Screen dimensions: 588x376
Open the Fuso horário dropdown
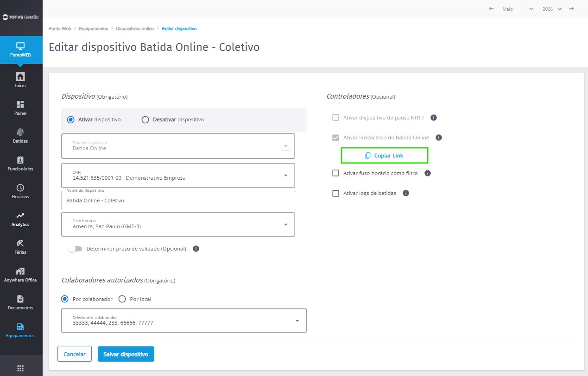pyautogui.click(x=178, y=224)
